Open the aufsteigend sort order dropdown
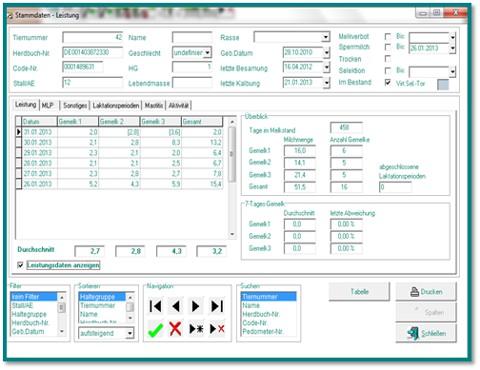480x370 pixels. (130, 333)
